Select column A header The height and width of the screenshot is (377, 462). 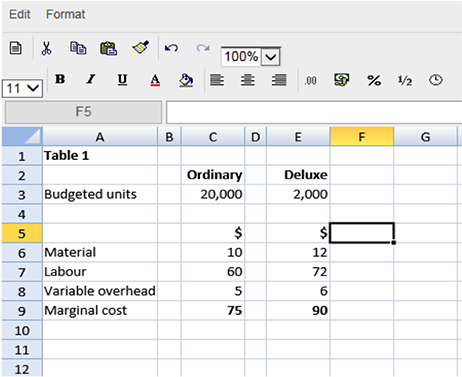click(100, 137)
